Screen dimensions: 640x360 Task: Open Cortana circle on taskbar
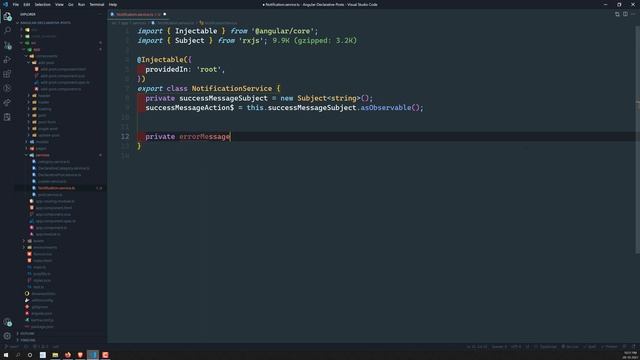(x=30, y=355)
